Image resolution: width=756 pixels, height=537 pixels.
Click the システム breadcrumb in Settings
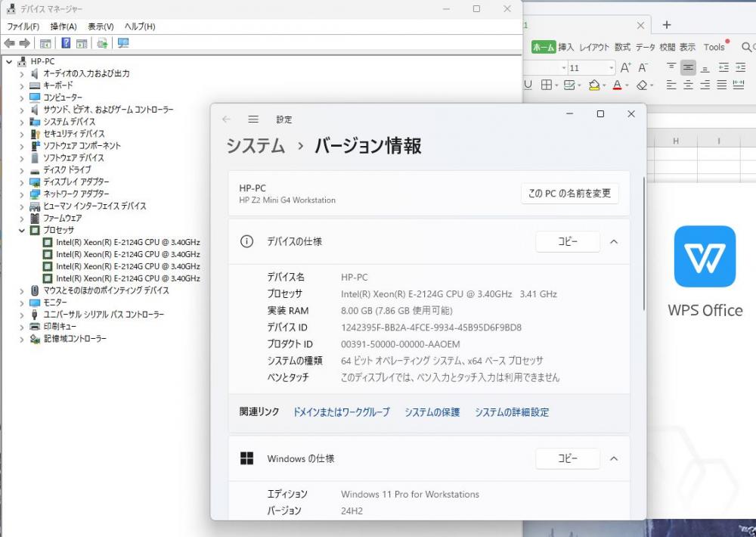coord(256,146)
